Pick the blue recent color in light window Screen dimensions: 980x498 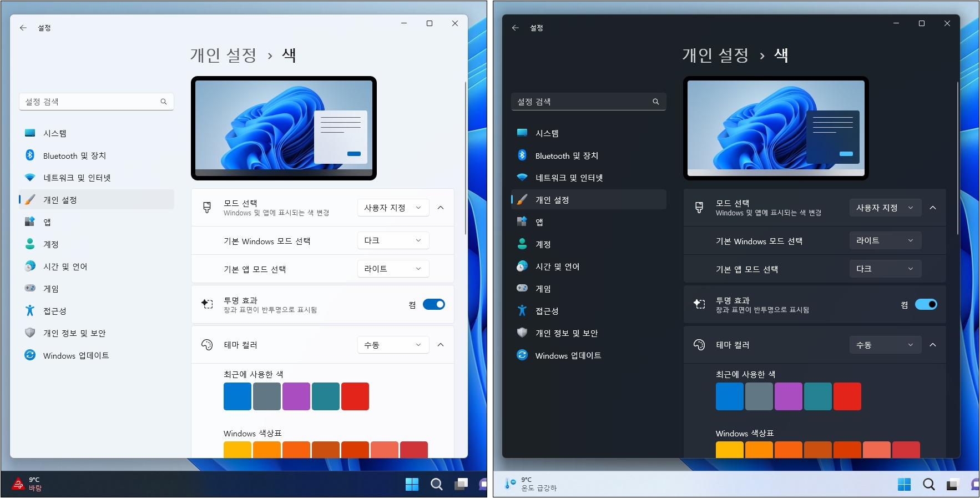pos(238,396)
